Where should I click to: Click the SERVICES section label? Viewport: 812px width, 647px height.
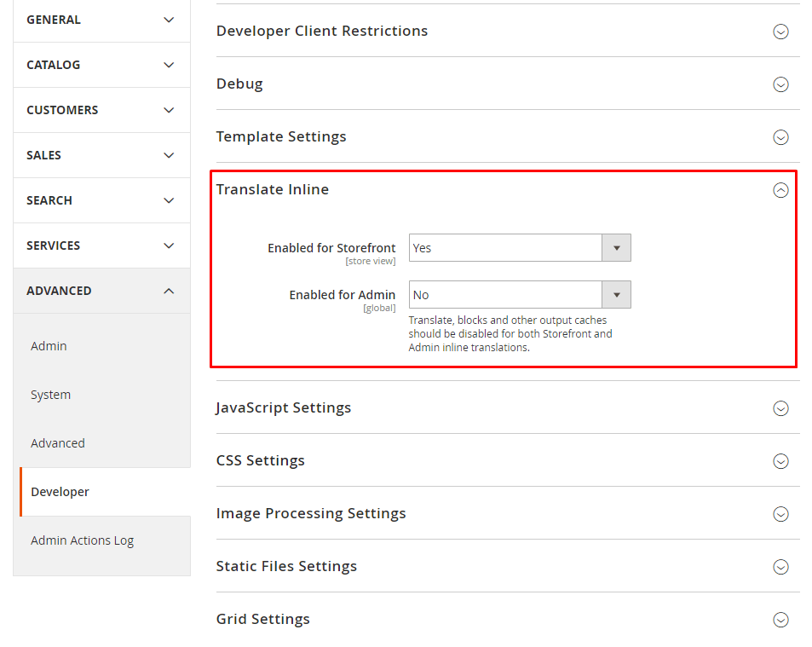click(54, 245)
